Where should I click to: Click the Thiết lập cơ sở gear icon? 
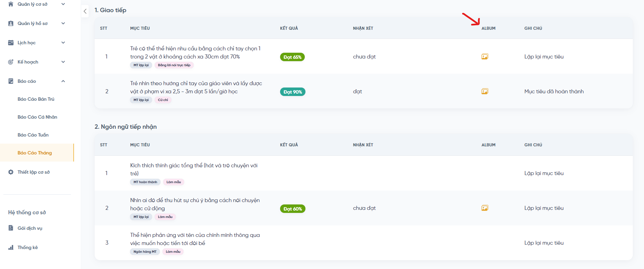[11, 172]
